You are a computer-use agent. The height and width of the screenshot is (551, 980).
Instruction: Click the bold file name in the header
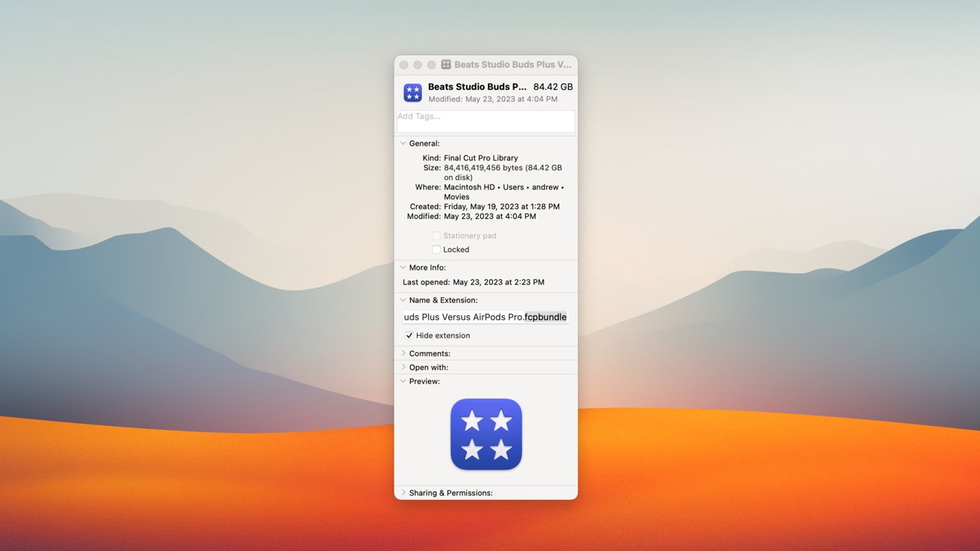click(477, 87)
